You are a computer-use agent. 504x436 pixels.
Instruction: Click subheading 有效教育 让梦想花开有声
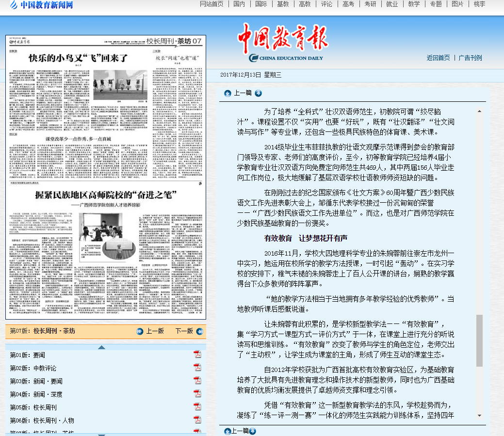point(306,239)
